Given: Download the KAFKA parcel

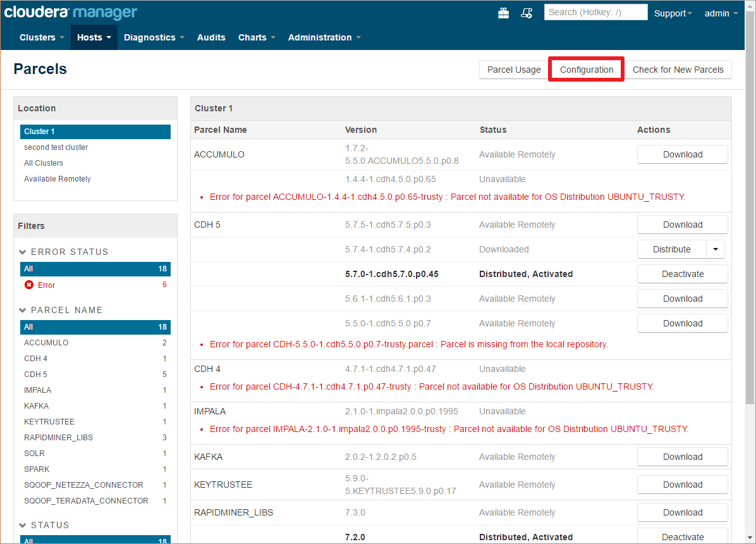Looking at the screenshot, I should [682, 457].
